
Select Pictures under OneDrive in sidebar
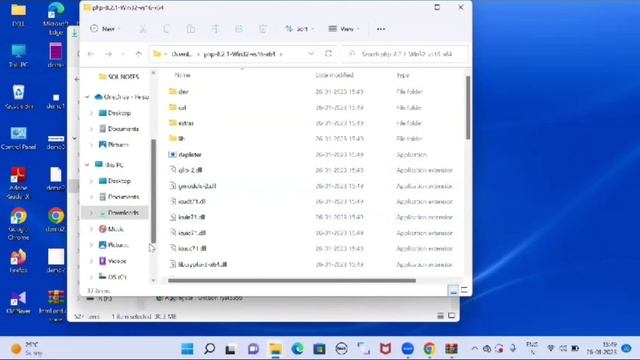click(x=114, y=144)
